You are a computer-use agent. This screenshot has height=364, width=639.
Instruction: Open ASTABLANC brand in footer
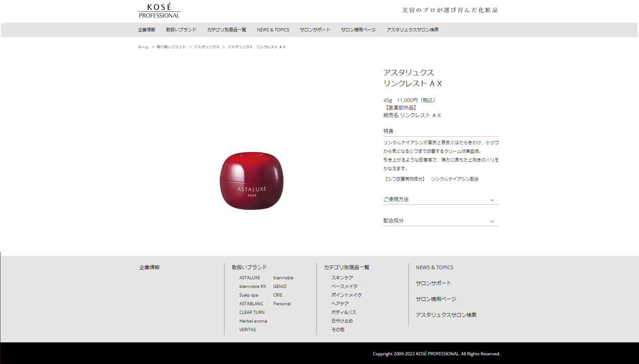[252, 304]
